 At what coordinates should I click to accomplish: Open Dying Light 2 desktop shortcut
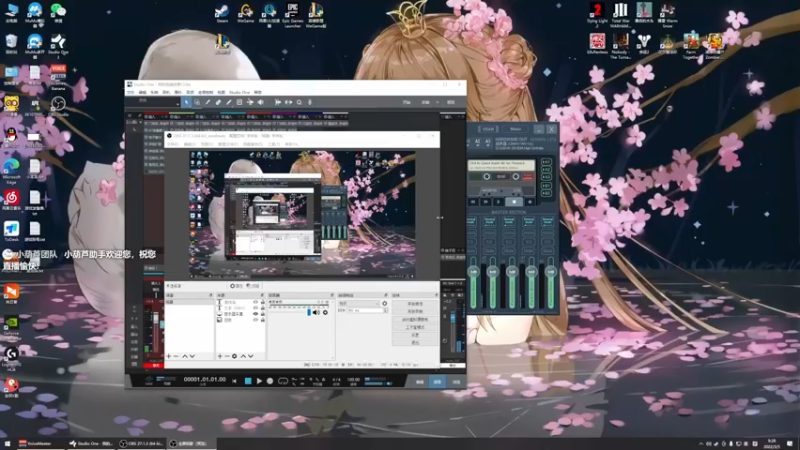pyautogui.click(x=597, y=13)
